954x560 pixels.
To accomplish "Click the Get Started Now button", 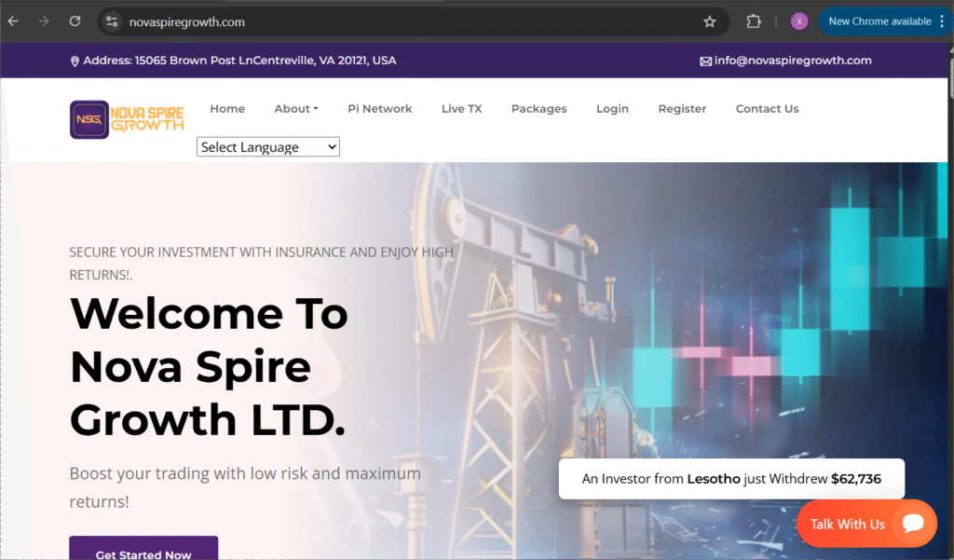I will coord(143,552).
